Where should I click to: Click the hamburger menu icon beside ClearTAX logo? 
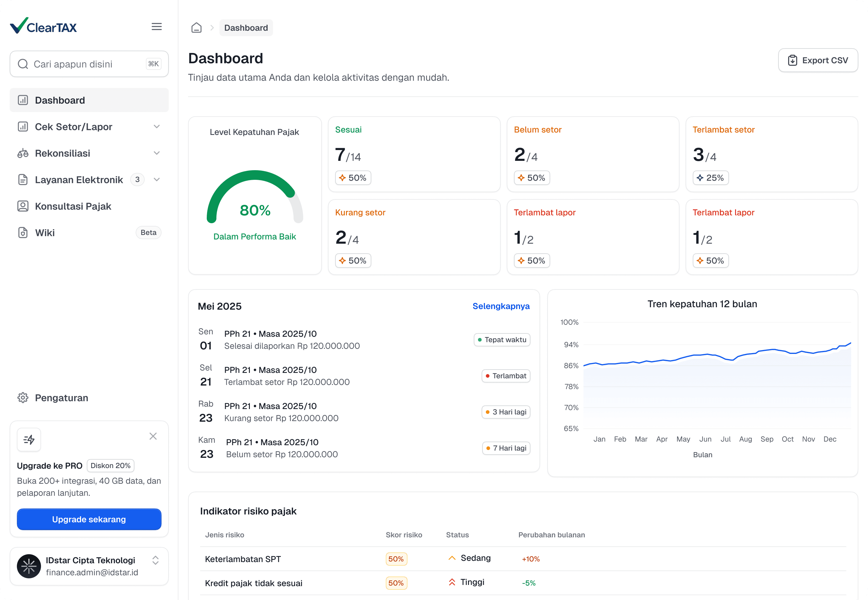(x=156, y=27)
